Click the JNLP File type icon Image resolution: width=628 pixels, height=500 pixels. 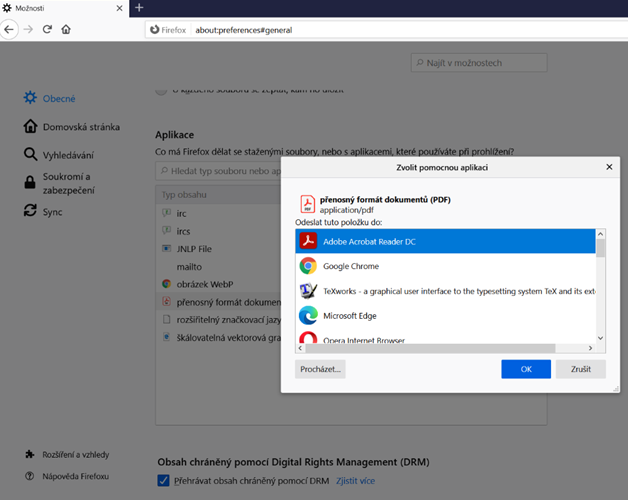pos(166,248)
